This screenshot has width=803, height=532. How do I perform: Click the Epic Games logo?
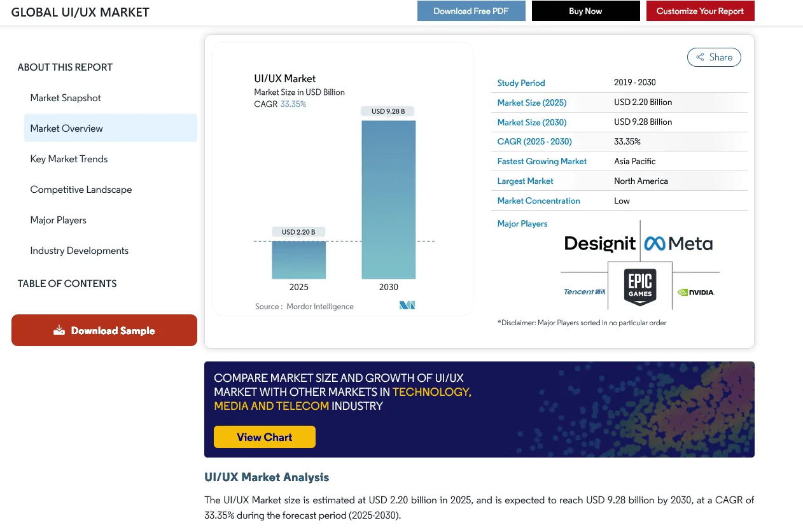point(639,284)
